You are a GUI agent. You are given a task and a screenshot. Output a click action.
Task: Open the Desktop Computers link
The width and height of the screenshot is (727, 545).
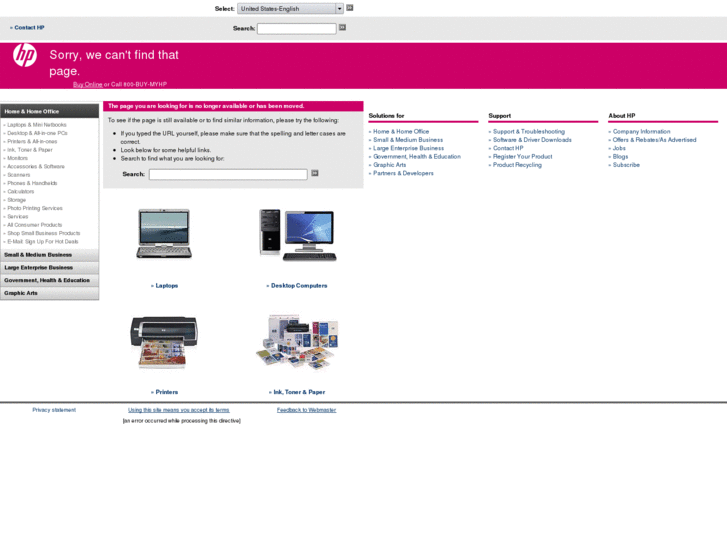[x=299, y=286]
